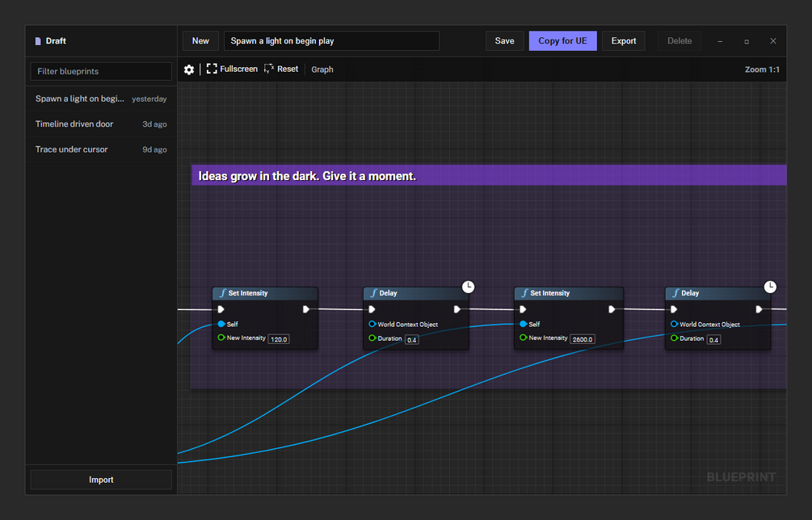Click function icon on second Delay node
The image size is (812, 520).
pyautogui.click(x=675, y=293)
